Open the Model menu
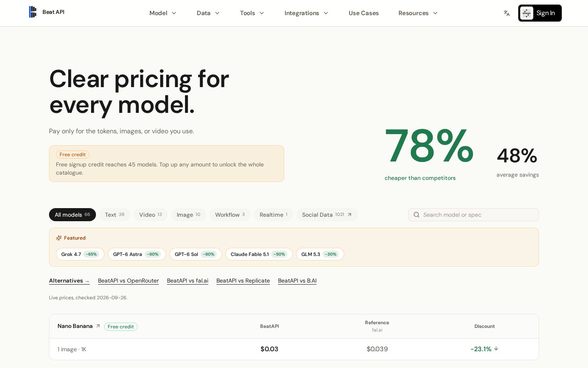This screenshot has height=368, width=588. point(163,13)
